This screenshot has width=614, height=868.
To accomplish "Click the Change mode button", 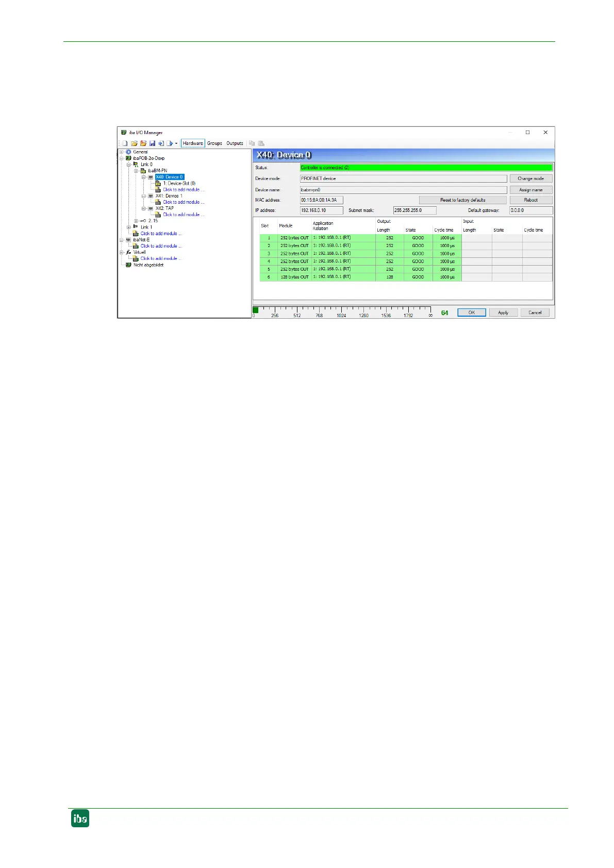I will coord(531,178).
